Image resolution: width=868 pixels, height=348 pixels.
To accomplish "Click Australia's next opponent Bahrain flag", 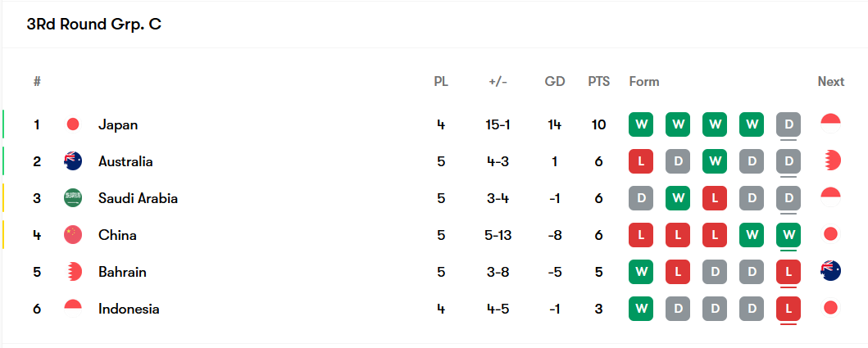I will pyautogui.click(x=830, y=161).
